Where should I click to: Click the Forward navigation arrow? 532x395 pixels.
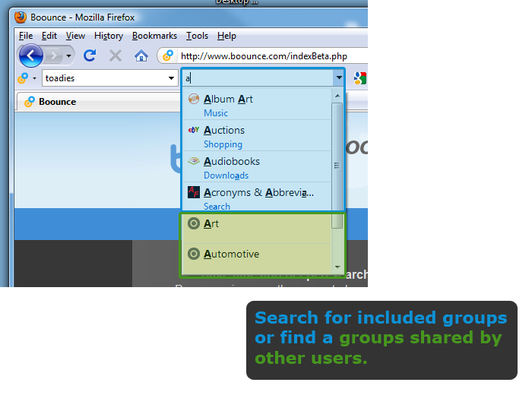pyautogui.click(x=53, y=55)
